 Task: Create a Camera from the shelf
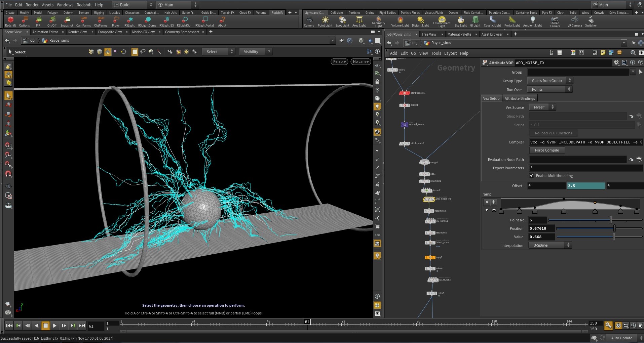pos(309,20)
